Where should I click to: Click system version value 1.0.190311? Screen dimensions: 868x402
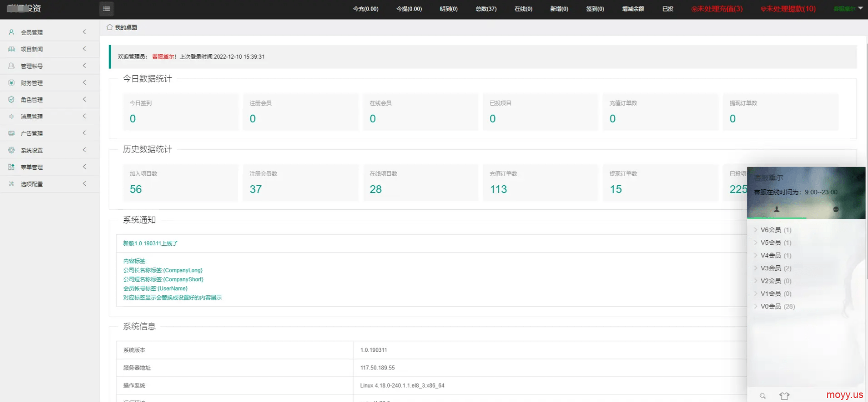click(x=373, y=350)
